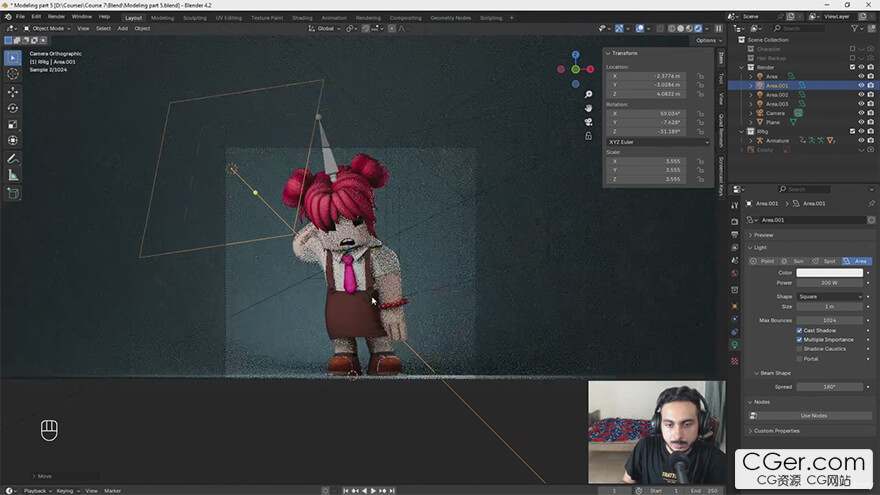880x495 pixels.
Task: Click the Use Nodes button
Action: (x=813, y=416)
